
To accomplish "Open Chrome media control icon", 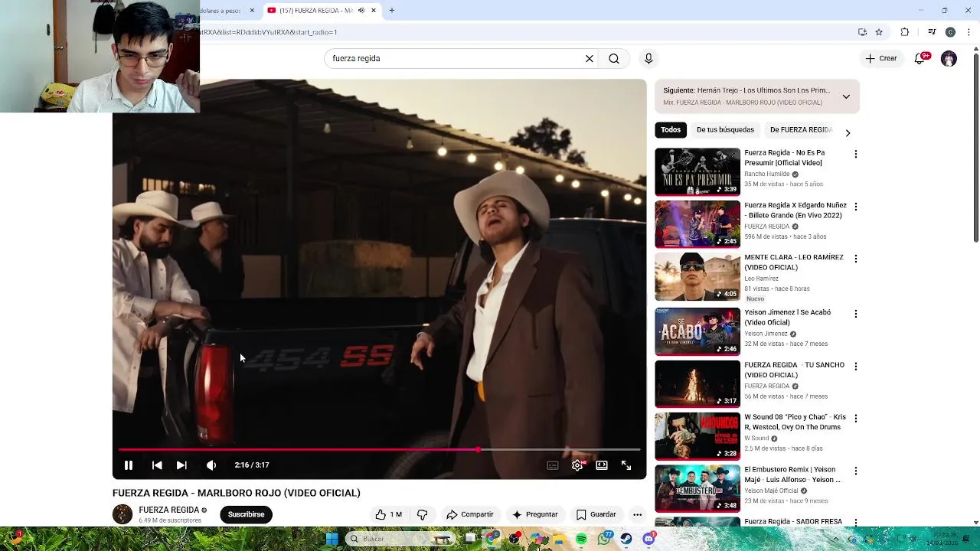I will (x=932, y=32).
